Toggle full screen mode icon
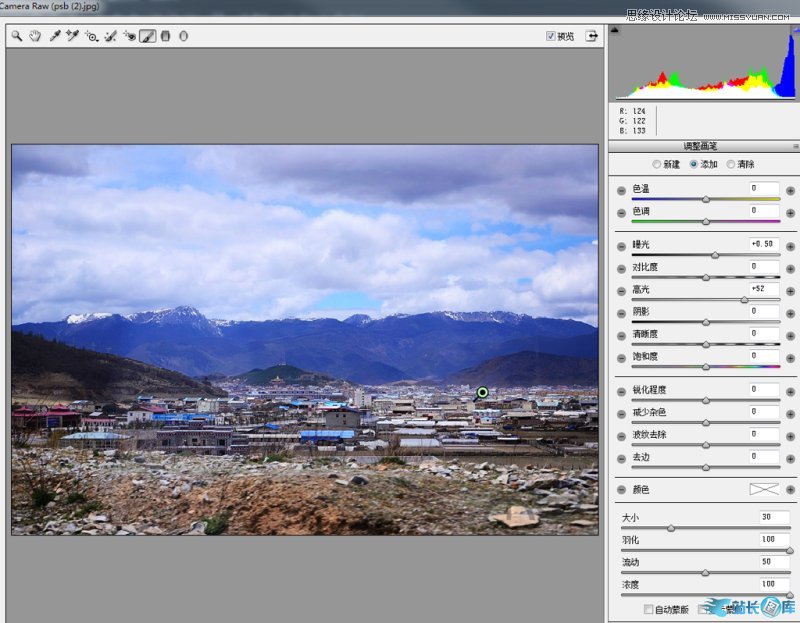 tap(591, 36)
